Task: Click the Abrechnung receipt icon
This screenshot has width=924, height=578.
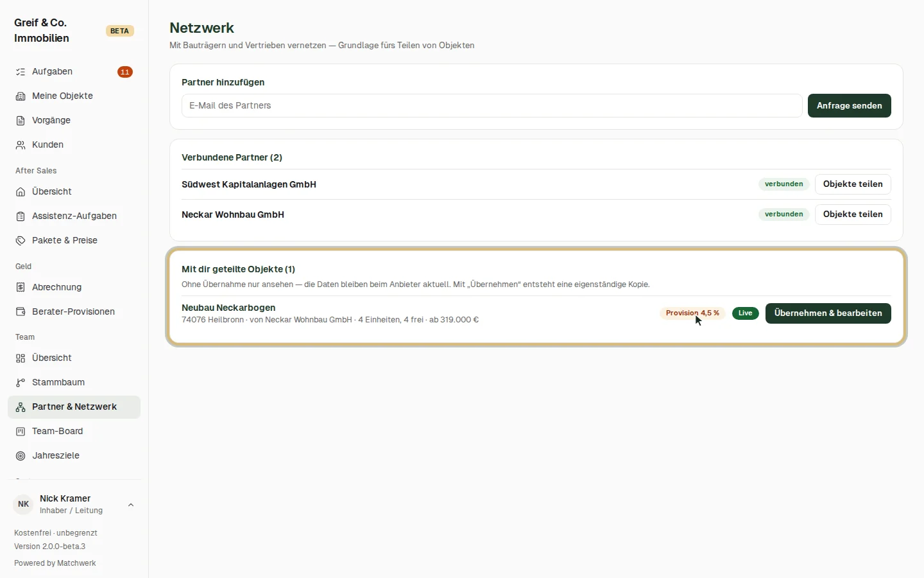Action: [x=21, y=288]
